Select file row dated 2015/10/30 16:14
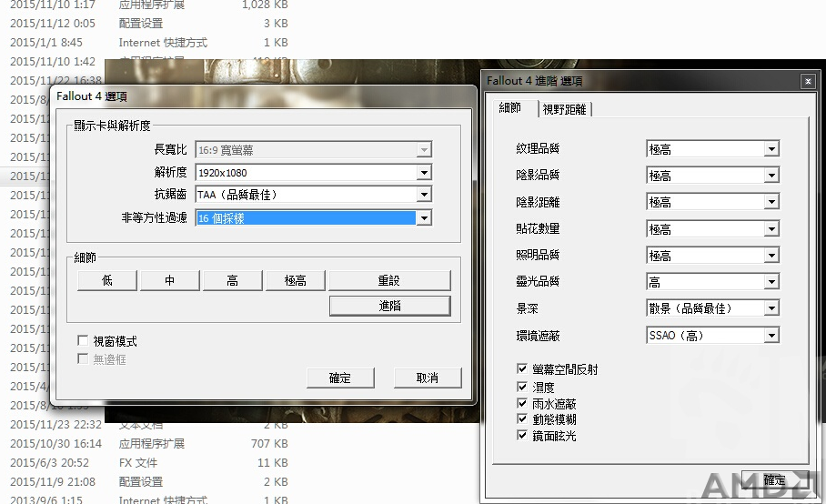Screen dimensions: 826x504 pos(149,443)
